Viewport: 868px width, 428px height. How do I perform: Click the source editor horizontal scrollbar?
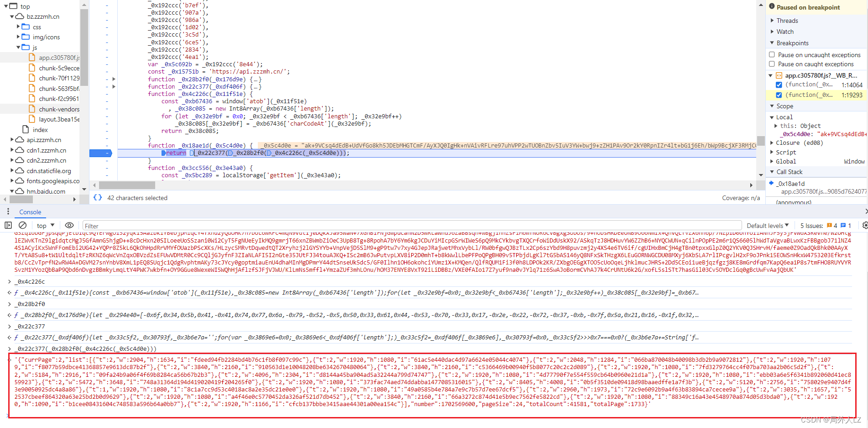click(127, 185)
